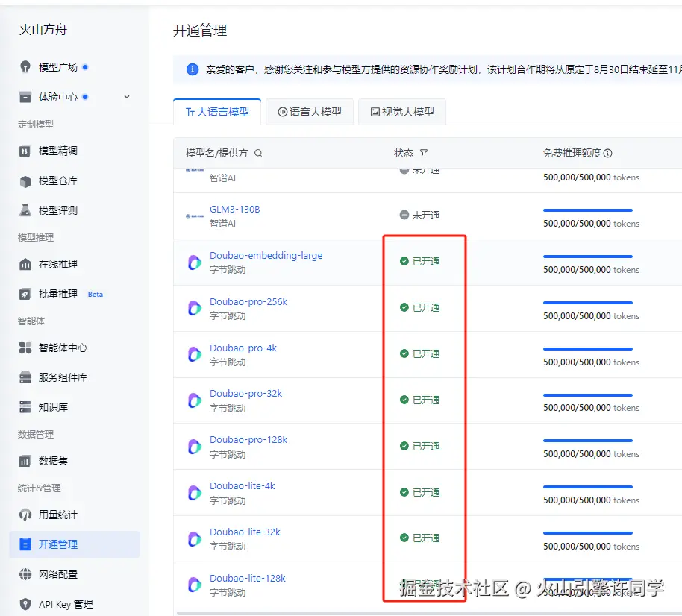Viewport: 682px width, 616px height.
Task: Open 批量推理 Beta menu item
Action: (70, 294)
